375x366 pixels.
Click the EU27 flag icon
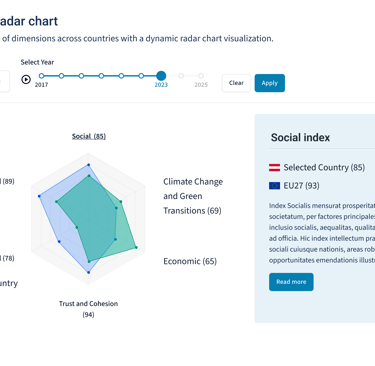click(274, 186)
